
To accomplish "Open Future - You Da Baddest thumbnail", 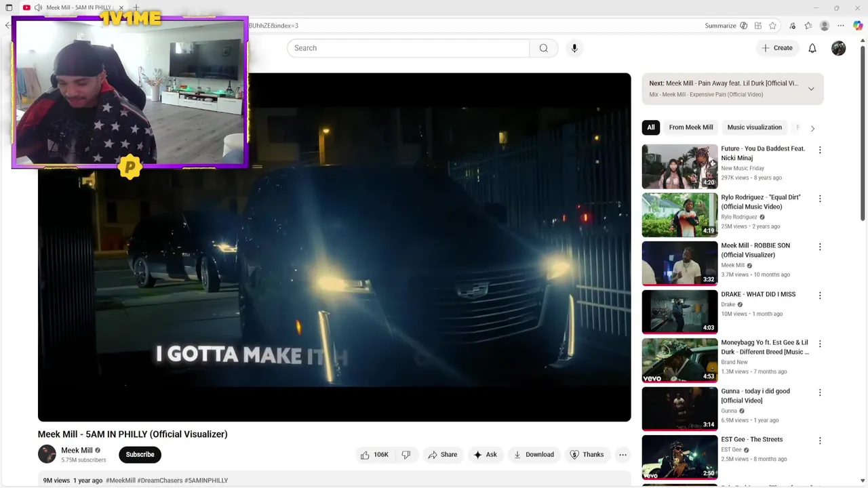I will [x=679, y=166].
